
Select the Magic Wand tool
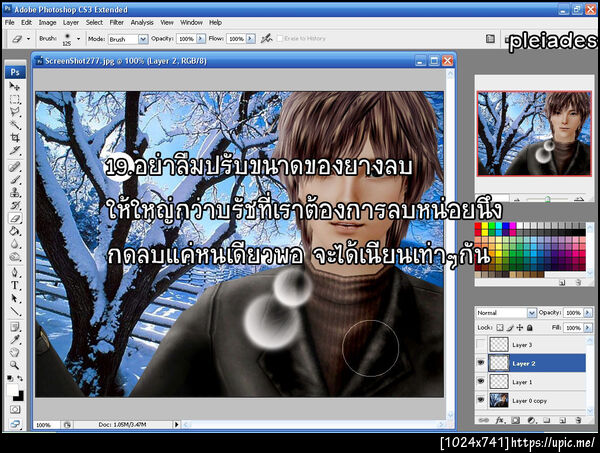(x=15, y=125)
